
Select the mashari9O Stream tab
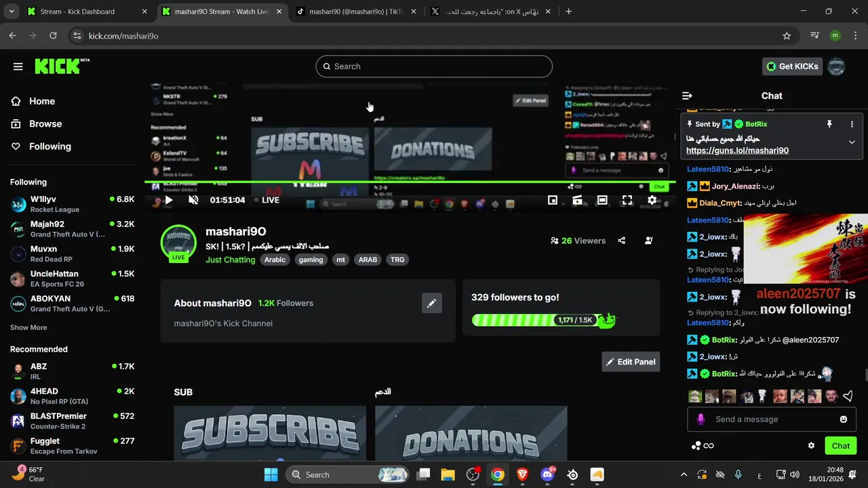221,12
